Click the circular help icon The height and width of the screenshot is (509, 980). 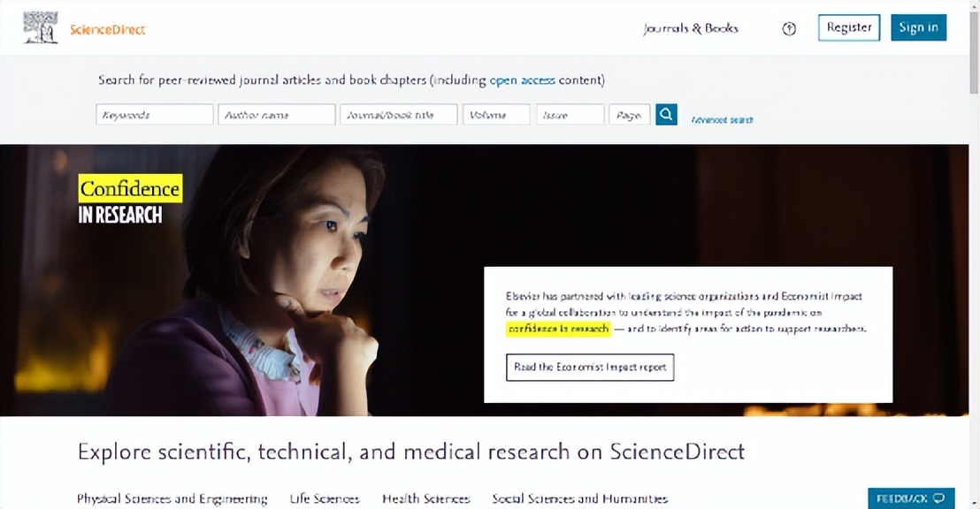[x=789, y=29]
